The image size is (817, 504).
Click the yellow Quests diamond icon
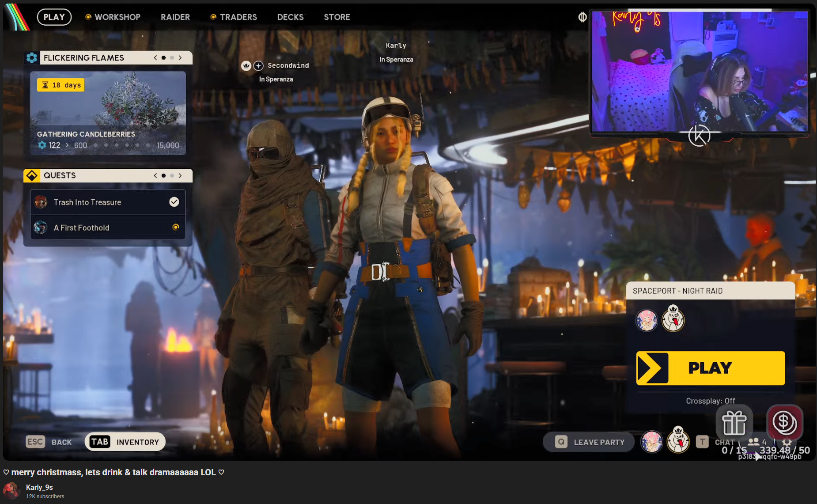[x=32, y=175]
